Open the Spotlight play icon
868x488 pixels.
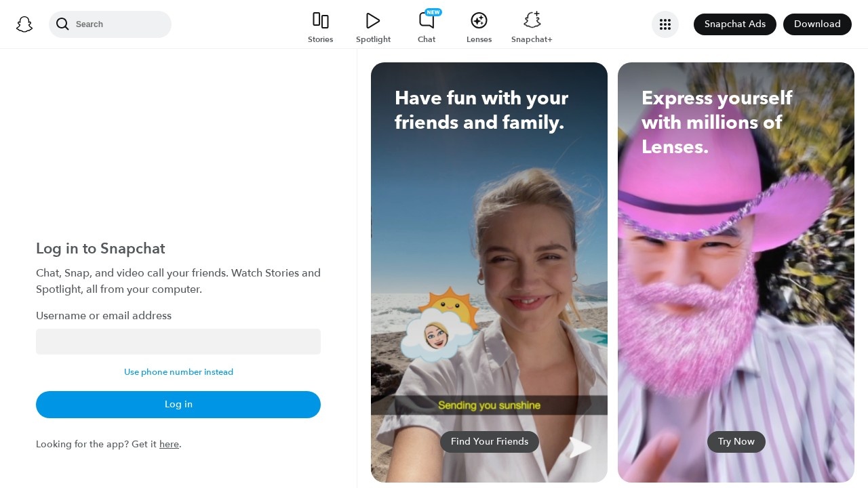point(373,20)
